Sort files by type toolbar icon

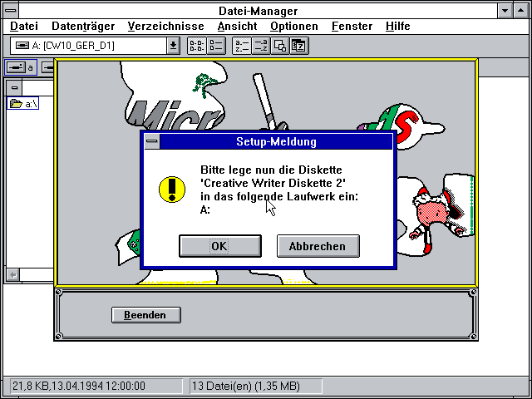click(x=260, y=46)
